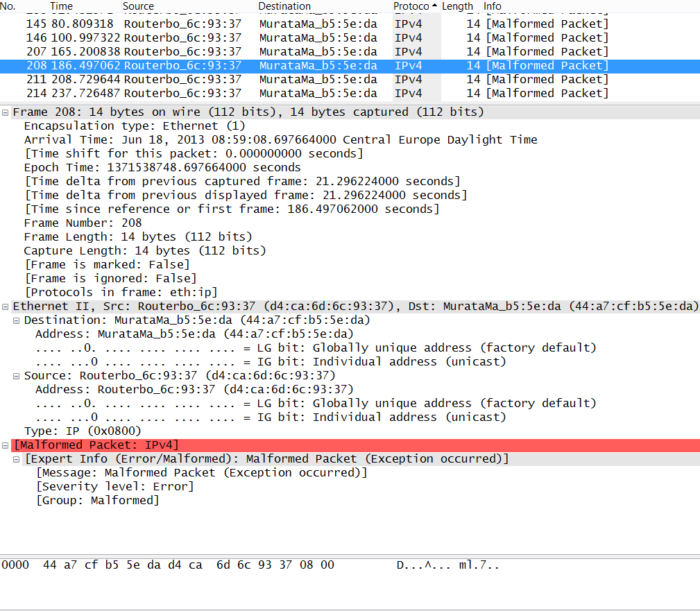Sort by the Time column header

coord(85,6)
